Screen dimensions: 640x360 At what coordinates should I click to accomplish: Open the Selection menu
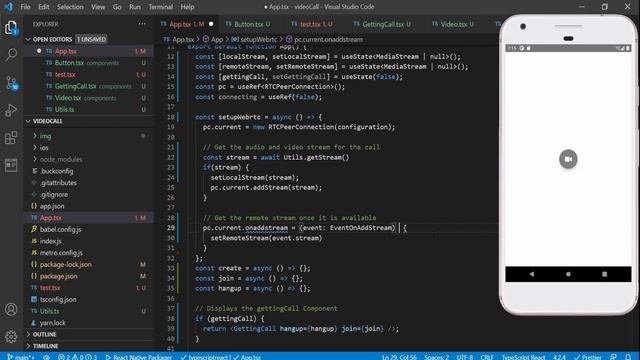tap(70, 7)
